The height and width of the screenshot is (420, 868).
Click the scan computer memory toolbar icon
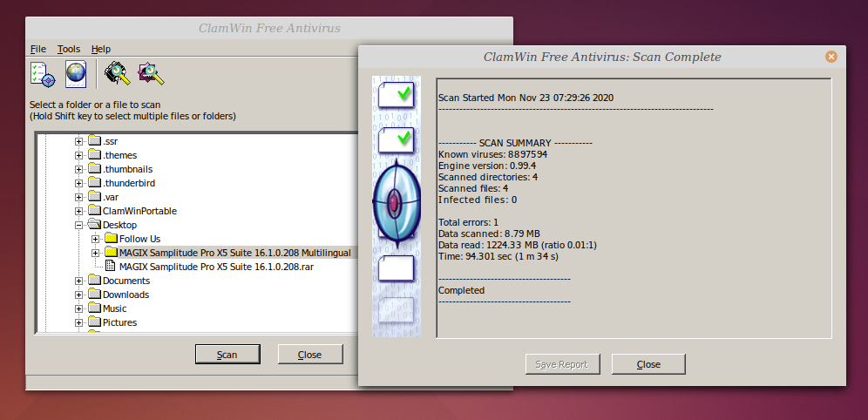click(118, 73)
